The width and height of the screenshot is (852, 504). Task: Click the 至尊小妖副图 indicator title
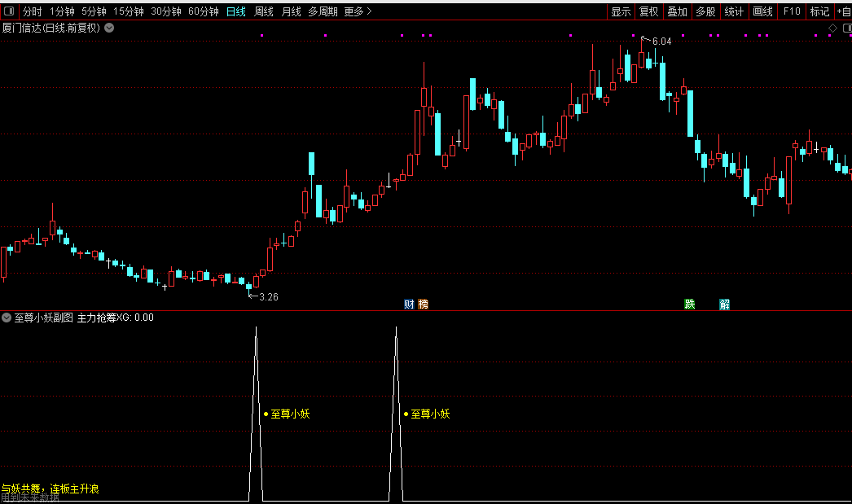click(43, 318)
